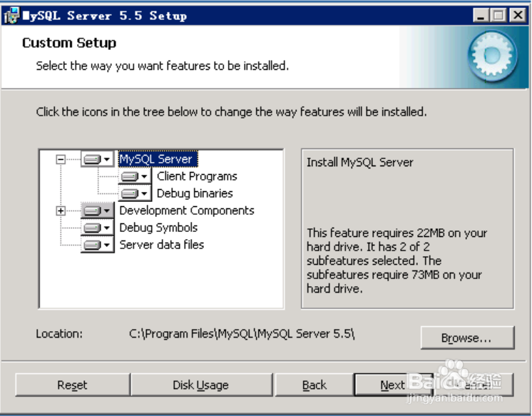Open Development Components feature install dropdown icon
The width and height of the screenshot is (532, 416).
point(98,210)
